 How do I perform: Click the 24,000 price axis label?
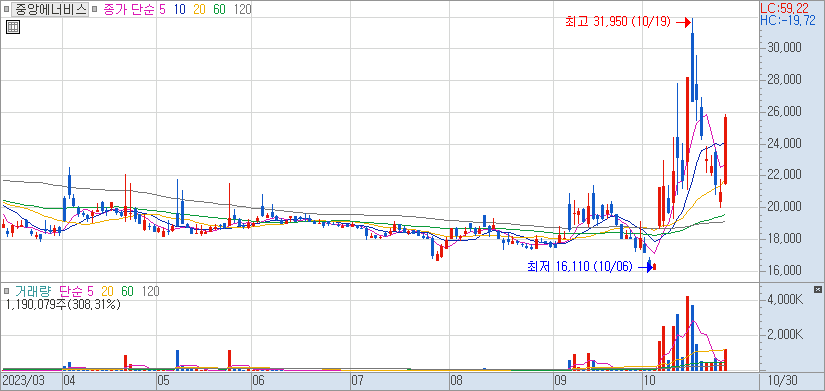(x=785, y=143)
